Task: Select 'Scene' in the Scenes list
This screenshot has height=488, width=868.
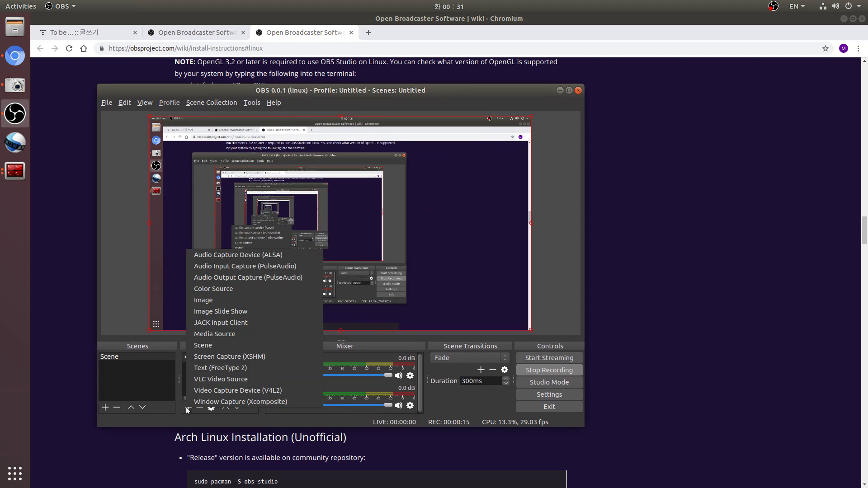Action: pos(137,357)
